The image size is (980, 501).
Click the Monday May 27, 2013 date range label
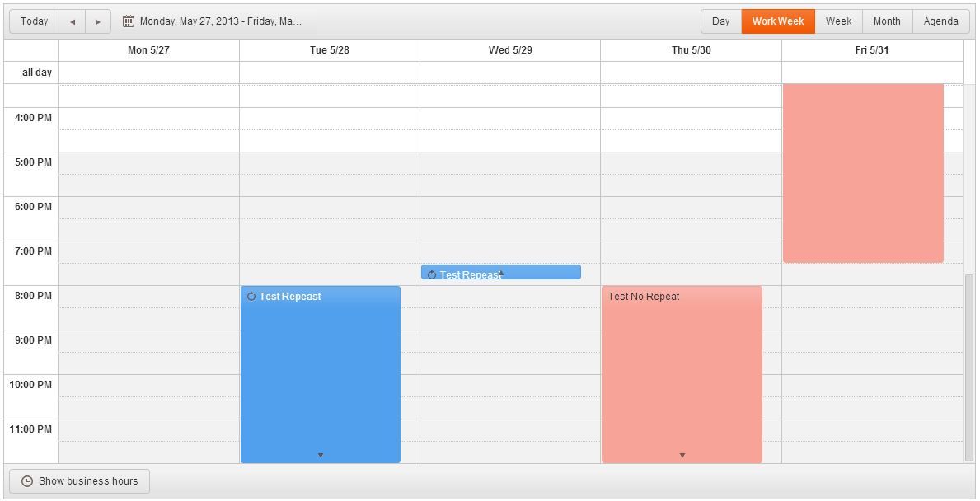pos(220,21)
